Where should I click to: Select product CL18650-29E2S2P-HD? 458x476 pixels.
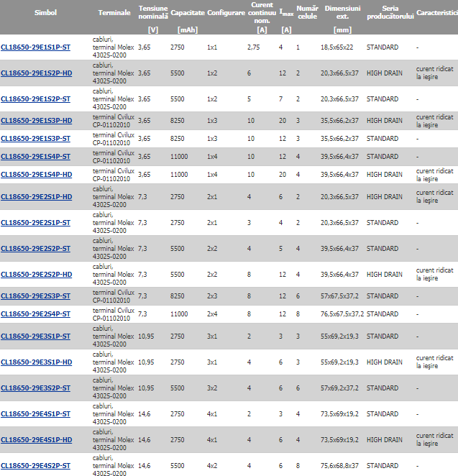pyautogui.click(x=36, y=274)
